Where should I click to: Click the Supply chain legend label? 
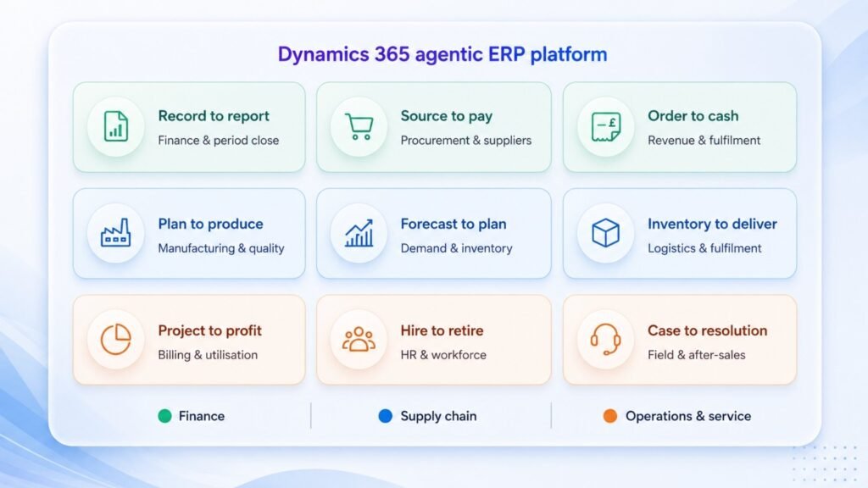(x=438, y=416)
